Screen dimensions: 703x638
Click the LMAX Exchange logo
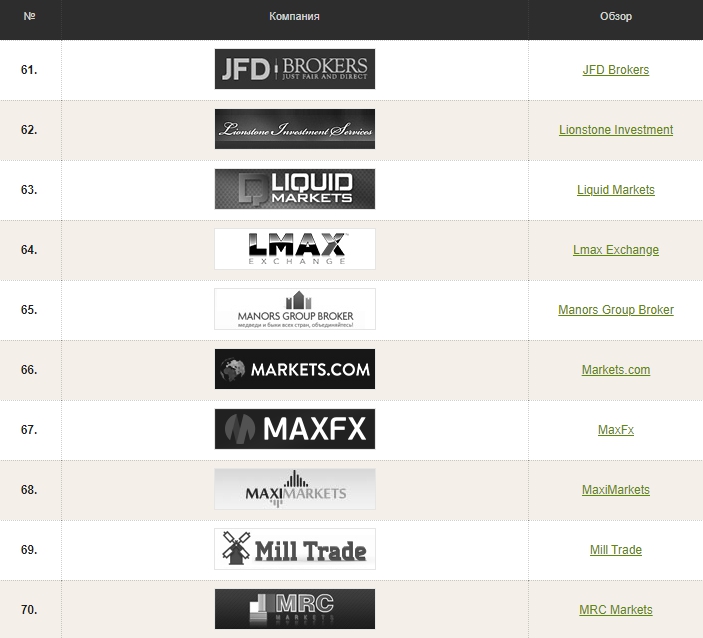tap(295, 249)
